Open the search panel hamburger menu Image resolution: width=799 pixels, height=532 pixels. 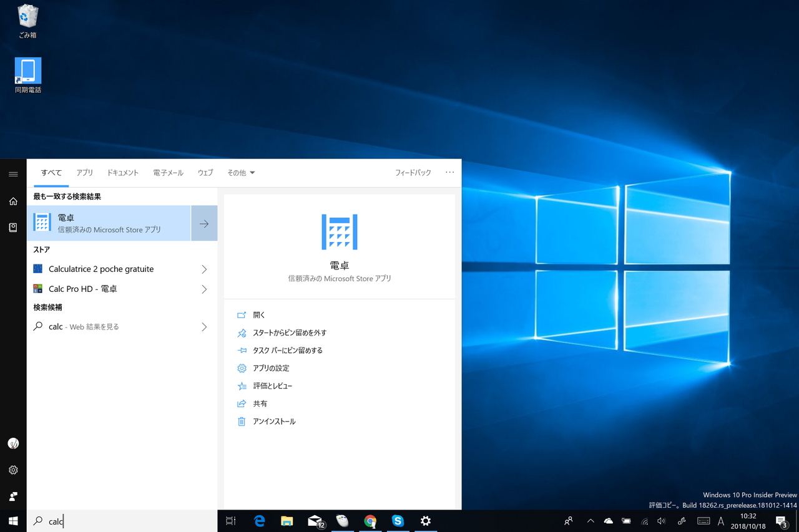coord(13,174)
